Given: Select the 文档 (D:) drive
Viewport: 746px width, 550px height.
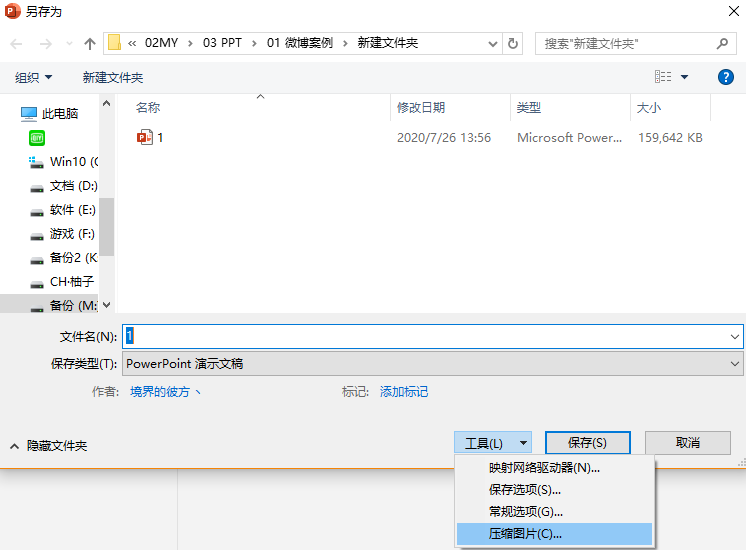Looking at the screenshot, I should point(63,186).
